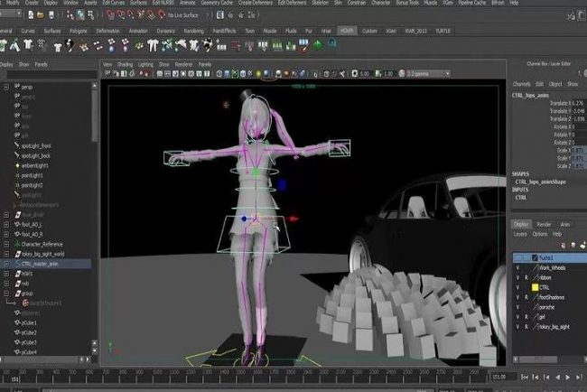Screen dimensions: 587x392
Task: Click the select by component type icon
Action: click(90, 15)
